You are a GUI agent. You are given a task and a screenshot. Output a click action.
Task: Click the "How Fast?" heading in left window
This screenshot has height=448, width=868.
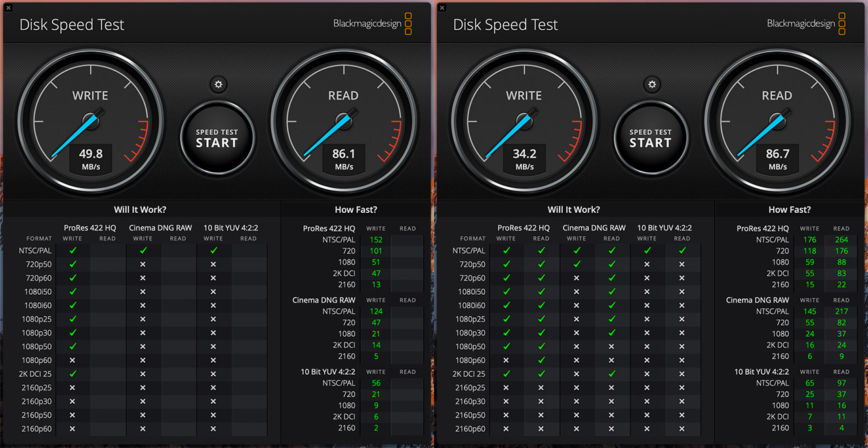pos(356,209)
